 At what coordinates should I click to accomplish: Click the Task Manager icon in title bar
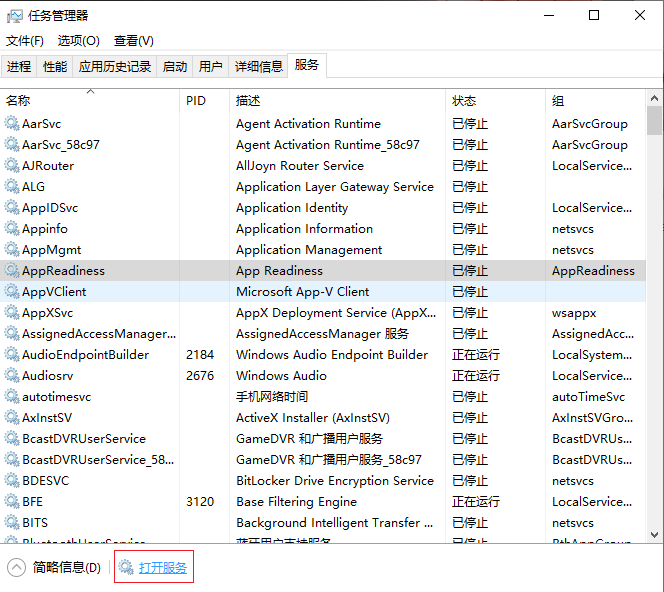[15, 15]
